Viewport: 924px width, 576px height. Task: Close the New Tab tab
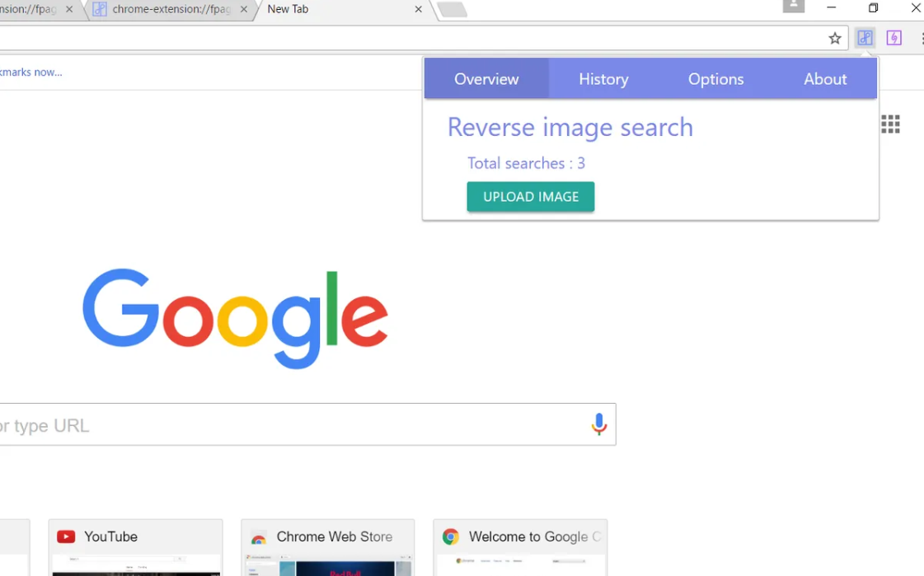[419, 9]
